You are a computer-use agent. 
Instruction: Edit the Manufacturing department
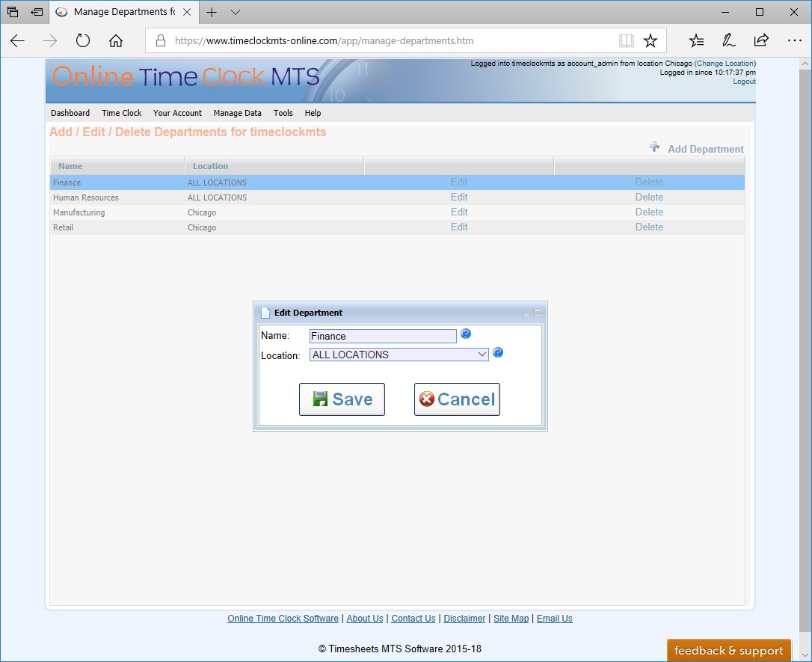point(459,212)
